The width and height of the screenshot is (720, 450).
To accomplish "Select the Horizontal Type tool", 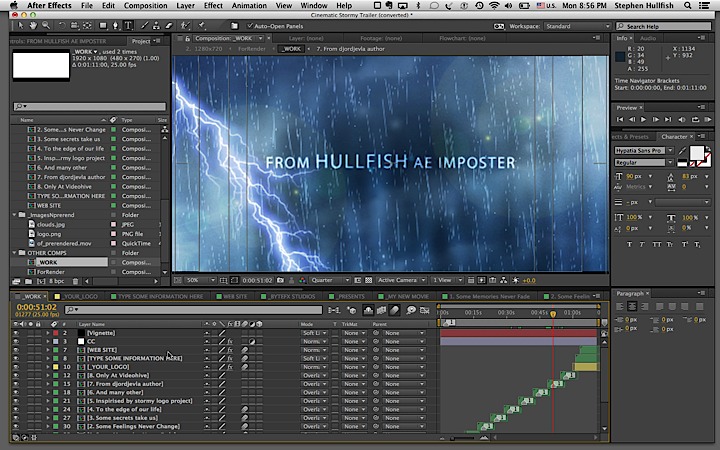I will 128,26.
